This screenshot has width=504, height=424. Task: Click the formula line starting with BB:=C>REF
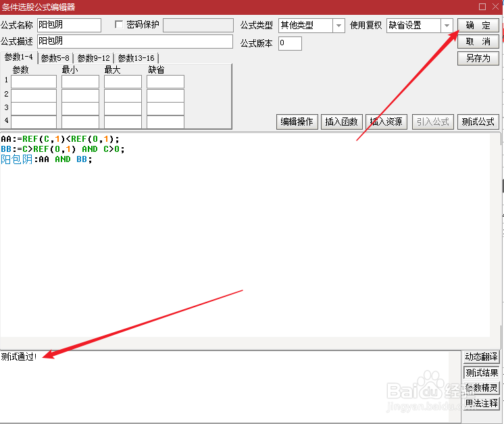[x=63, y=149]
